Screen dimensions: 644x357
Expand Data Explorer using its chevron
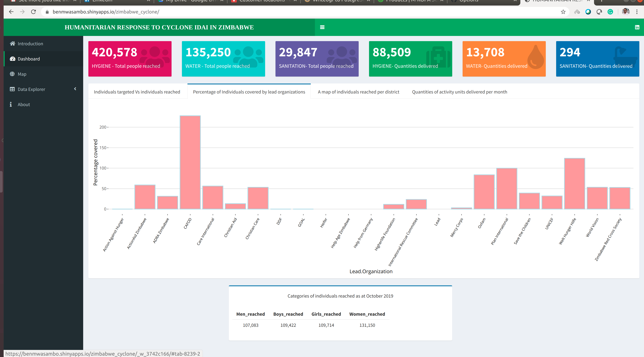75,89
